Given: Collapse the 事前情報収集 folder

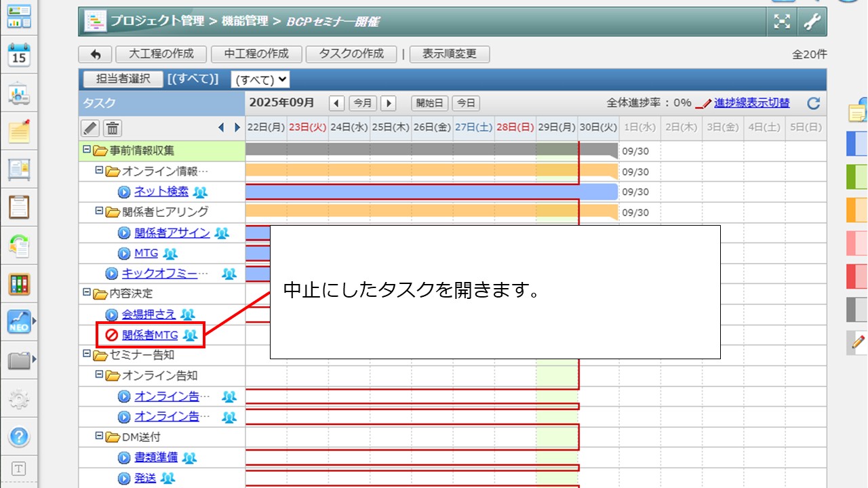Looking at the screenshot, I should [x=86, y=150].
